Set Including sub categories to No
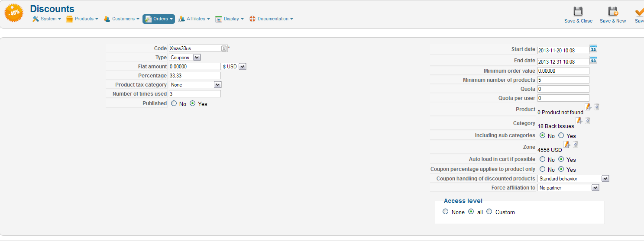Image resolution: width=644 pixels, height=241 pixels. (542, 135)
